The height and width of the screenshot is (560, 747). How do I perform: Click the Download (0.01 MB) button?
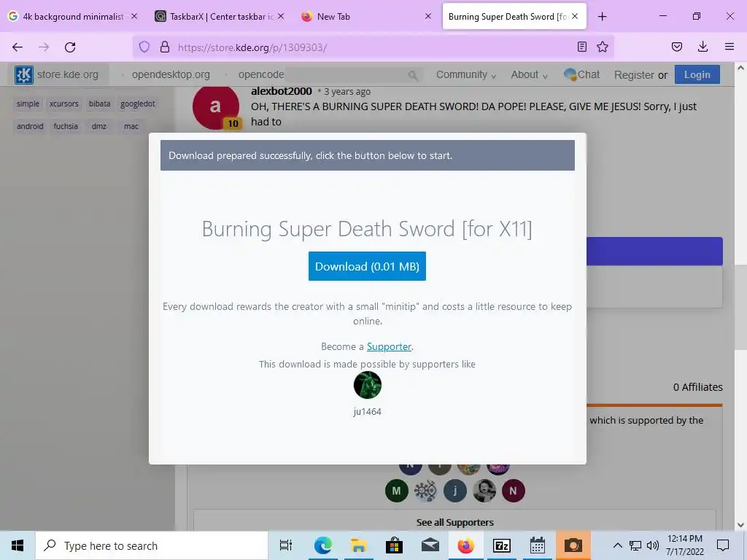point(367,266)
